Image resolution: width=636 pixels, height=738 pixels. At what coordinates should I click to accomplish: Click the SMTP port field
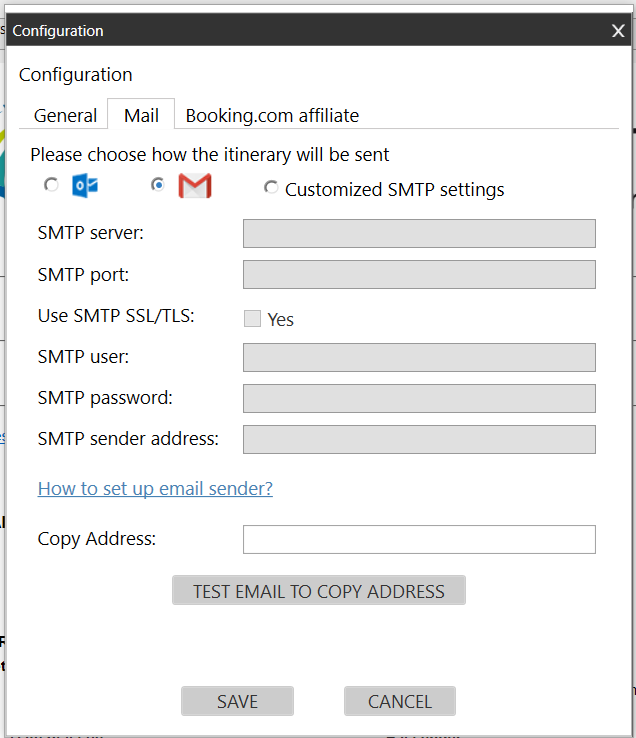click(x=419, y=275)
